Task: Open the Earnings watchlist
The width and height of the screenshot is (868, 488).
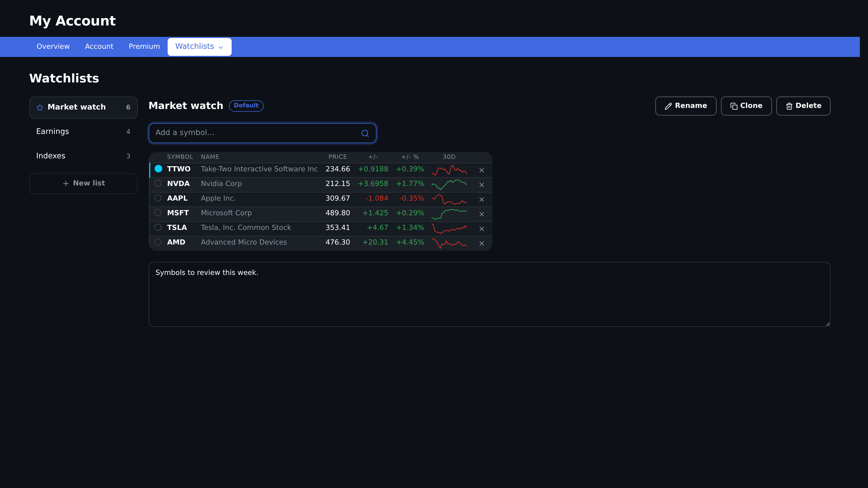Action: [x=84, y=132]
